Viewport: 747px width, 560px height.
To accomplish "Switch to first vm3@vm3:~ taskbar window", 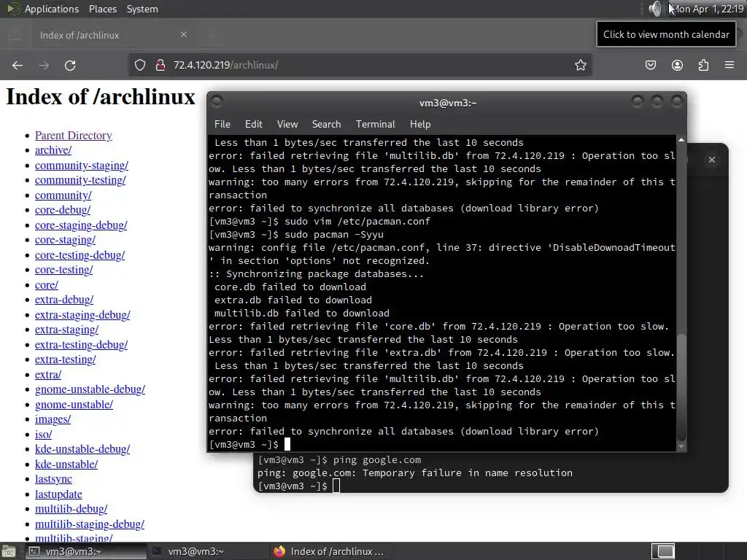I will click(85, 551).
